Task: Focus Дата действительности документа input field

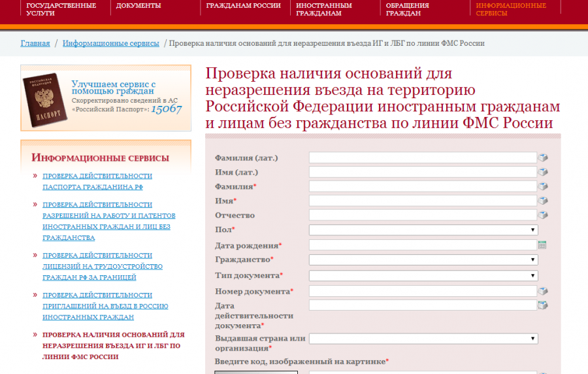Action: (x=423, y=305)
